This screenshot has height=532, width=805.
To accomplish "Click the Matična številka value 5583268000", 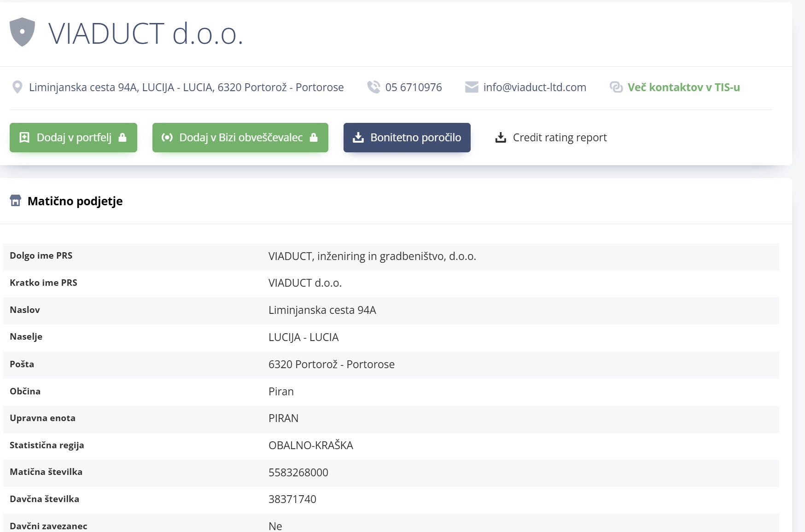I will (298, 473).
